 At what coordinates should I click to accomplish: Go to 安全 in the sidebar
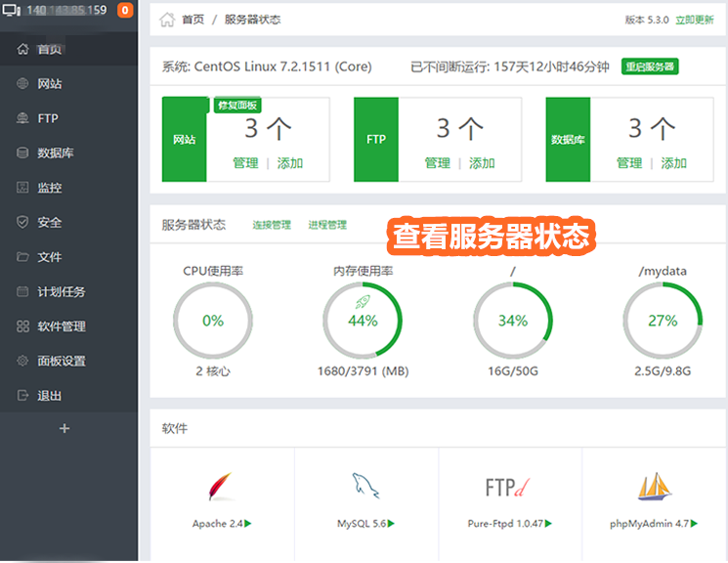(x=49, y=222)
